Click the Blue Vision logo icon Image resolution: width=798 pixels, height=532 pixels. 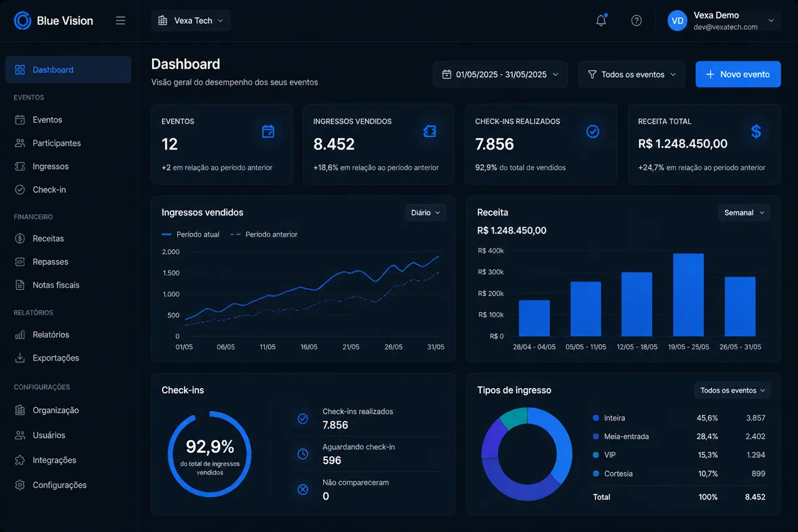pos(22,21)
